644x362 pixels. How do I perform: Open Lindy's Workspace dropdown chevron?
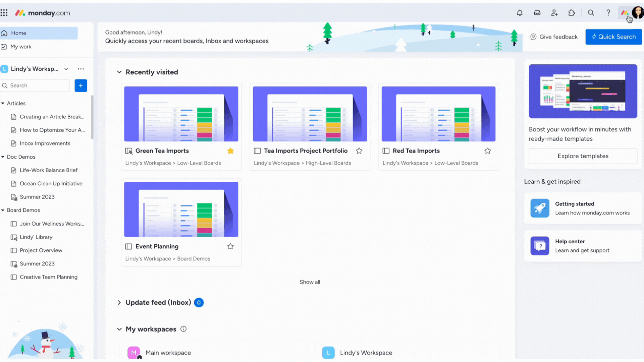[66, 69]
